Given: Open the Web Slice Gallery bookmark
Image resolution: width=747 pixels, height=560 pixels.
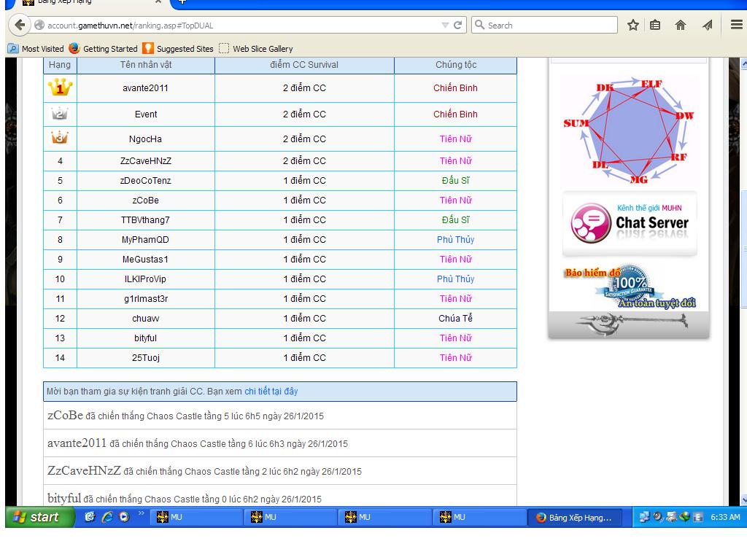Looking at the screenshot, I should 256,49.
